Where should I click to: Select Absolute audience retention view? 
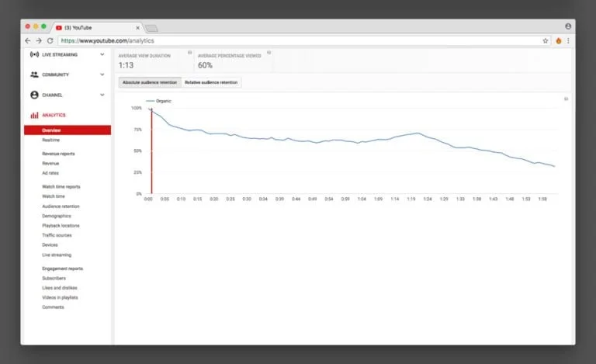(x=149, y=82)
